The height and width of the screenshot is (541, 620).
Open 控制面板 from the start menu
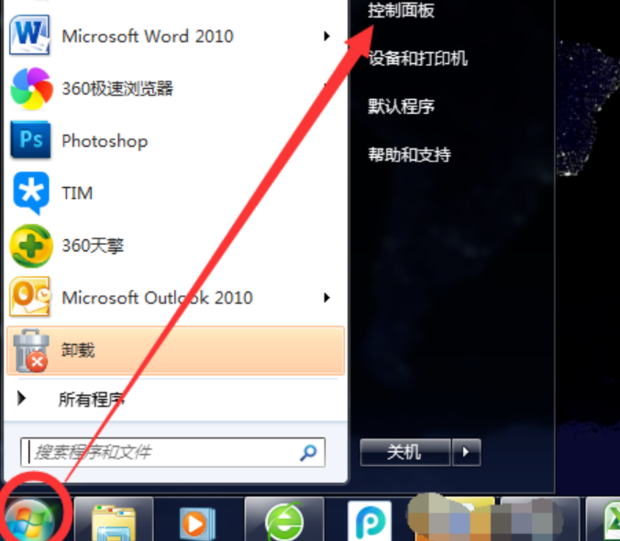(401, 10)
